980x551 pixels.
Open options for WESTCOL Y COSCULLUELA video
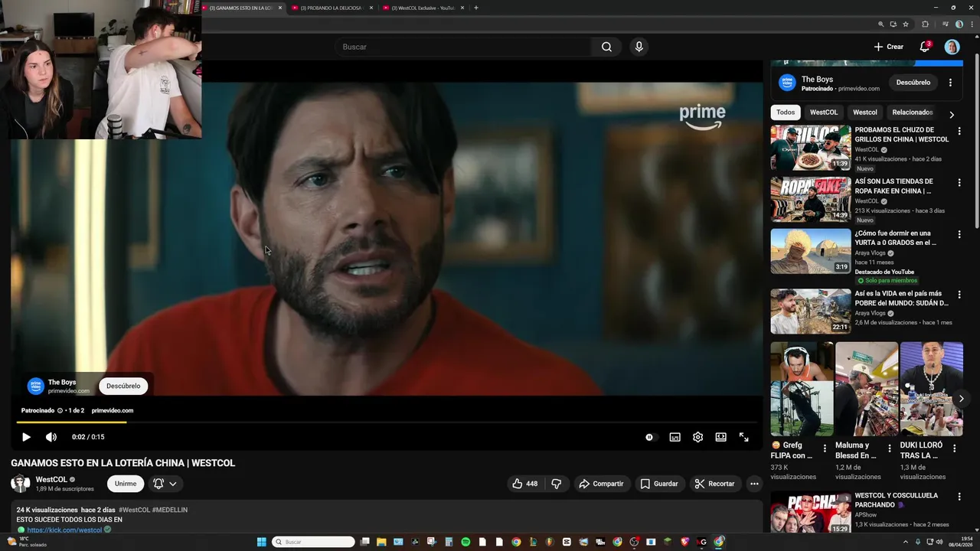tap(959, 497)
